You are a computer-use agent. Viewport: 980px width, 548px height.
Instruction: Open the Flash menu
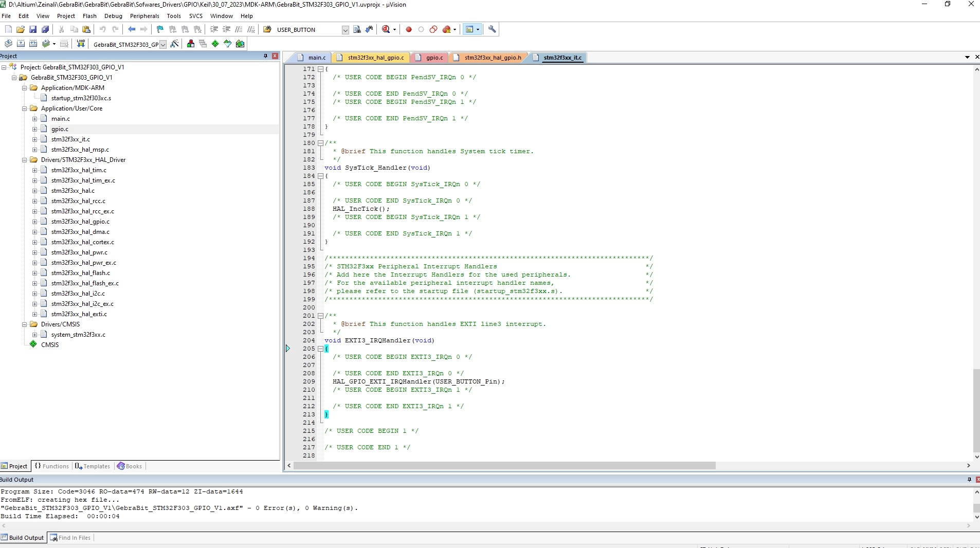[89, 16]
